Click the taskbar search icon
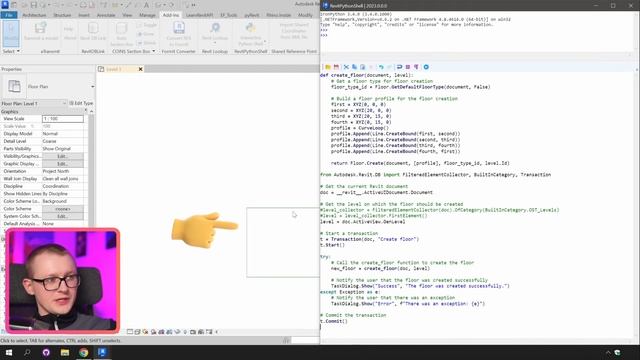This screenshot has height=360, width=640. click(27, 352)
